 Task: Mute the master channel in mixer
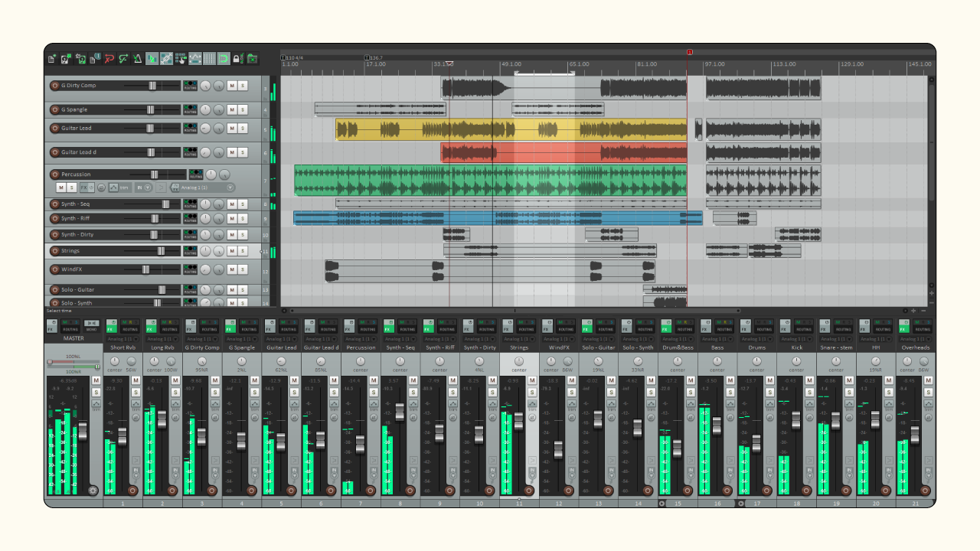click(96, 380)
